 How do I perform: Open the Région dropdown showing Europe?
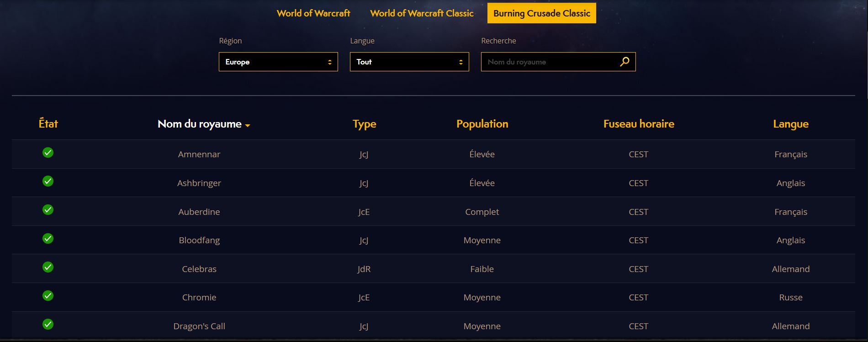pos(278,62)
